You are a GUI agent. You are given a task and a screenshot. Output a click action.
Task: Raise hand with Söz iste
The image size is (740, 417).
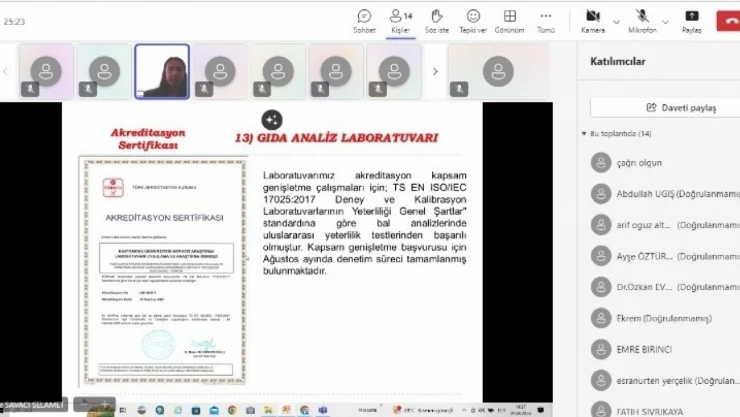coord(437,22)
